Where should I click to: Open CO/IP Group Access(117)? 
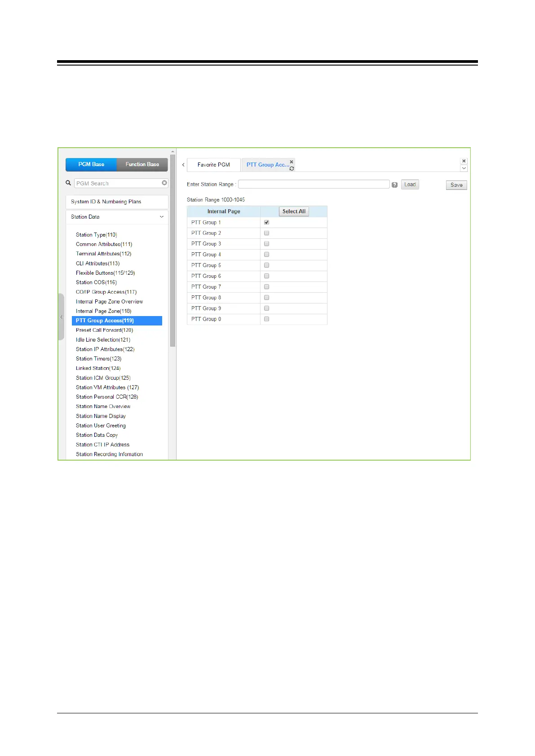coord(106,292)
